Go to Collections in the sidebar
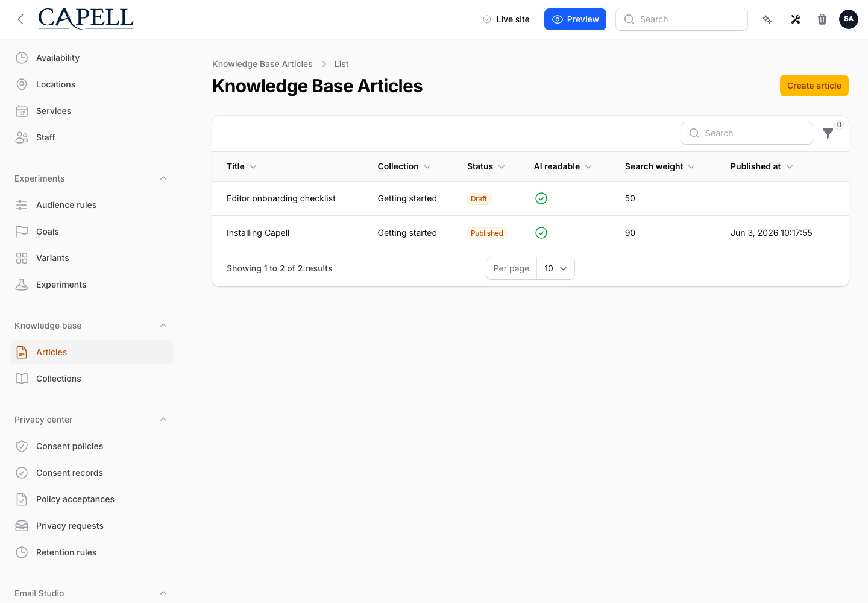868x603 pixels. (x=92, y=379)
